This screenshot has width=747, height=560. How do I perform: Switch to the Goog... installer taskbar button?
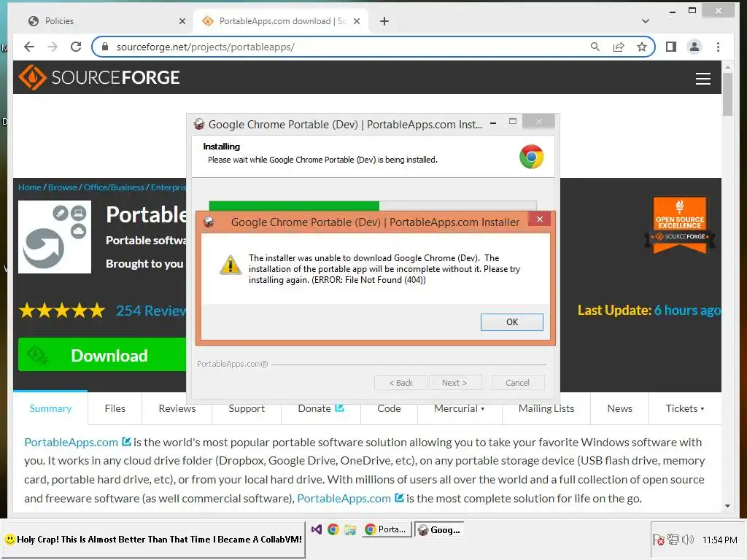(438, 529)
